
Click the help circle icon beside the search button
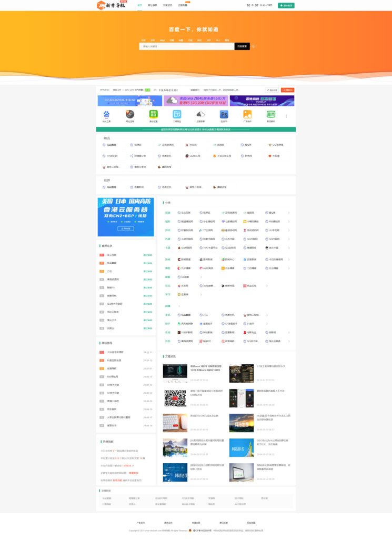click(x=254, y=46)
